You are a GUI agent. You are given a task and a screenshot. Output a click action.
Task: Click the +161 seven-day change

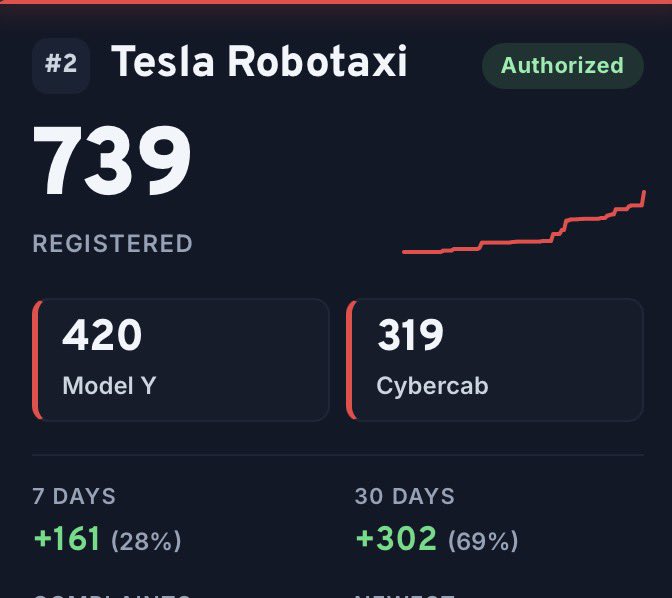(67, 539)
